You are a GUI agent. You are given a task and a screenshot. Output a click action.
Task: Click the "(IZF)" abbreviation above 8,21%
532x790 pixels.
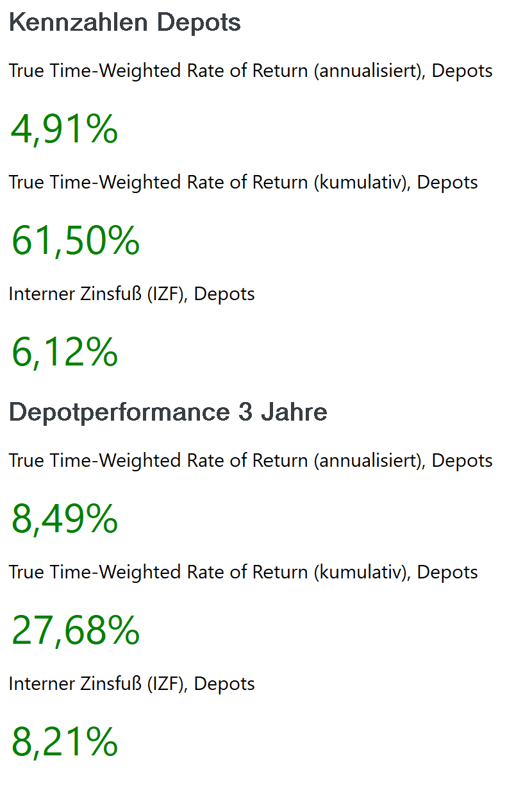pyautogui.click(x=167, y=684)
